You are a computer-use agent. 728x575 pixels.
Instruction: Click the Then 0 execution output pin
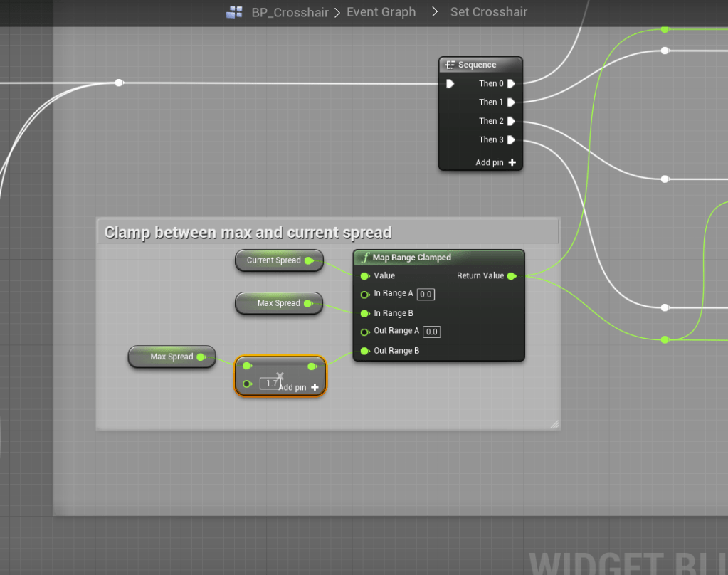click(511, 84)
